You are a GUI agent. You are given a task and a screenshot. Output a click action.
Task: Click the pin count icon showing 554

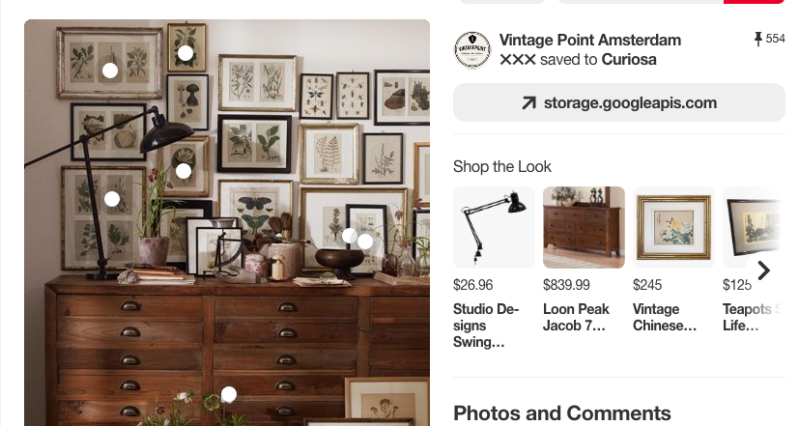[x=758, y=39]
